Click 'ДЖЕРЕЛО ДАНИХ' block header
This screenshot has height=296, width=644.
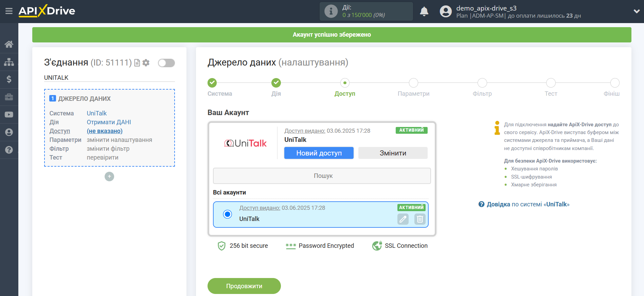click(x=84, y=99)
